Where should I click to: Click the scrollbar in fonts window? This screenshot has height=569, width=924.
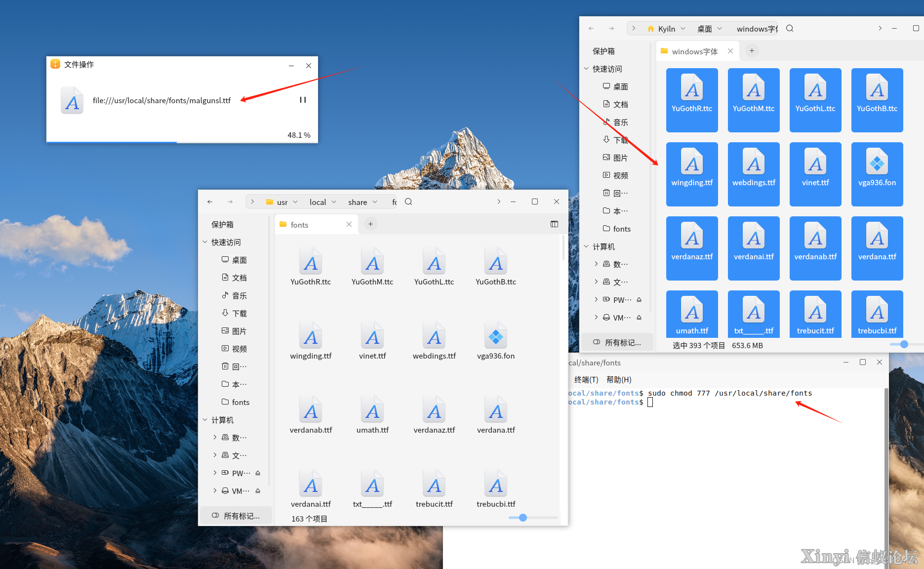point(563,247)
